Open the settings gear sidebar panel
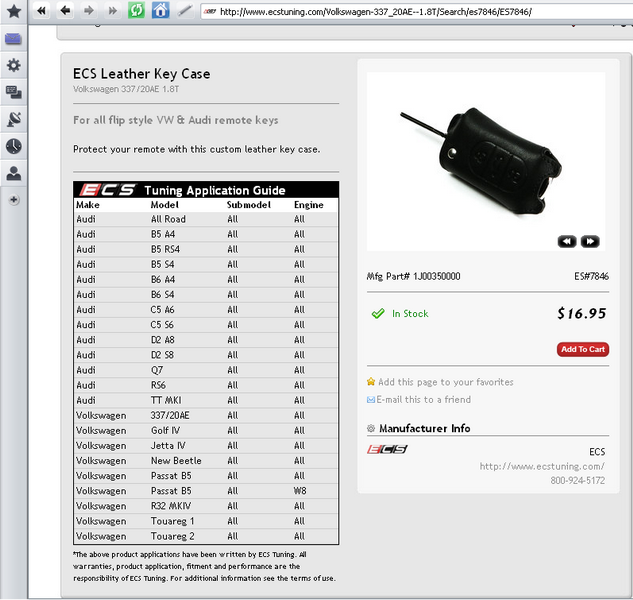The image size is (633, 600). tap(14, 65)
